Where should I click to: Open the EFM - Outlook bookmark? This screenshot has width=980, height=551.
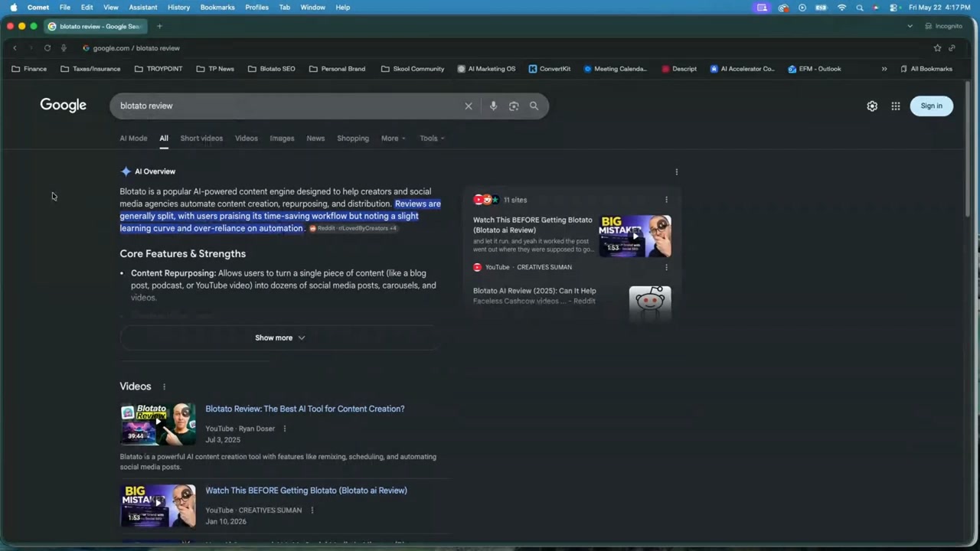pos(815,69)
